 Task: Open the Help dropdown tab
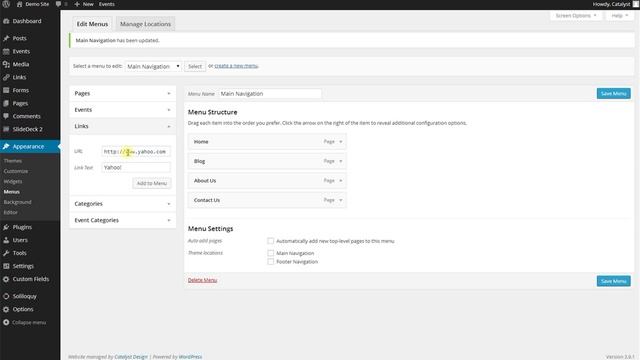click(620, 16)
